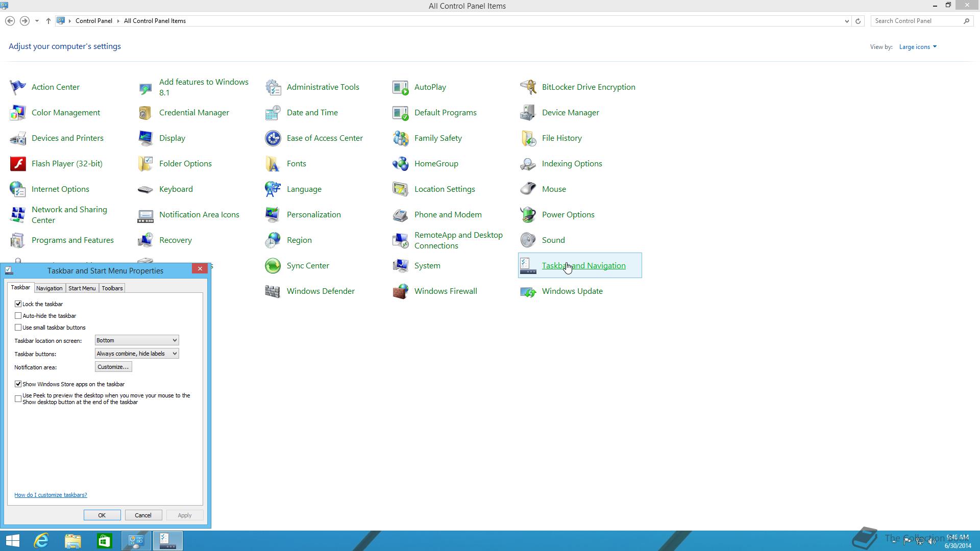Open the Folder Options icon
The image size is (980, 551).
tap(145, 164)
